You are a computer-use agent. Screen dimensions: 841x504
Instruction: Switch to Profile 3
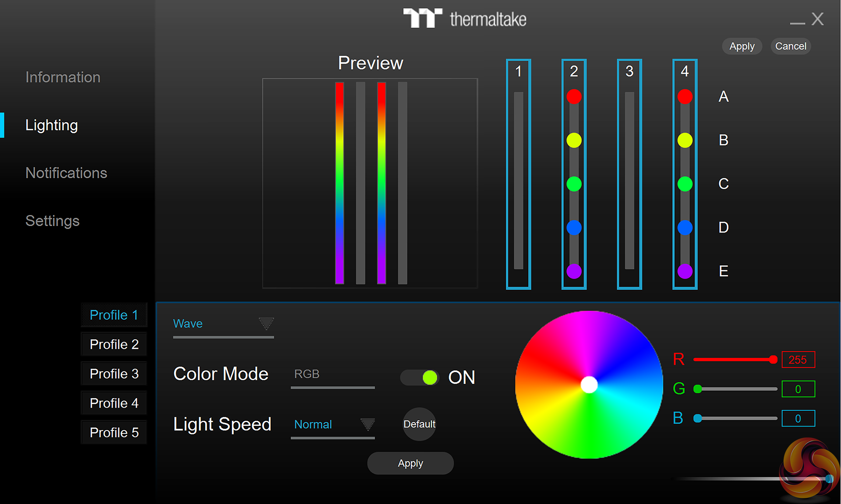[x=114, y=374]
